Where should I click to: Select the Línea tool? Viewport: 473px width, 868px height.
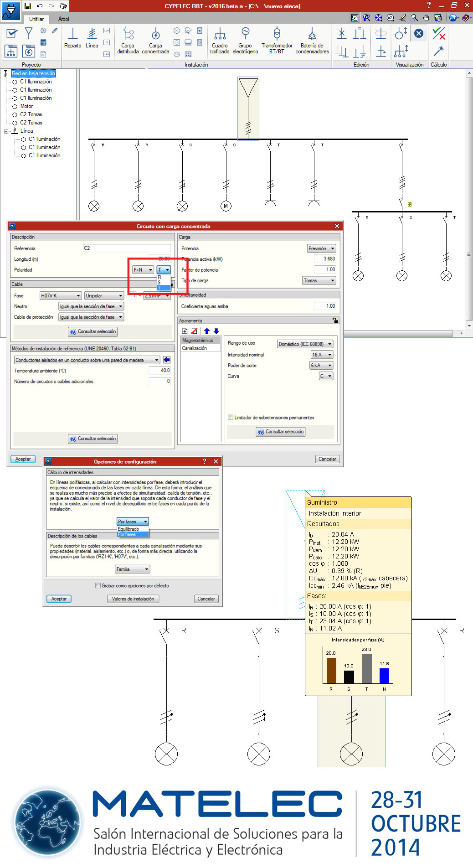coord(92,38)
